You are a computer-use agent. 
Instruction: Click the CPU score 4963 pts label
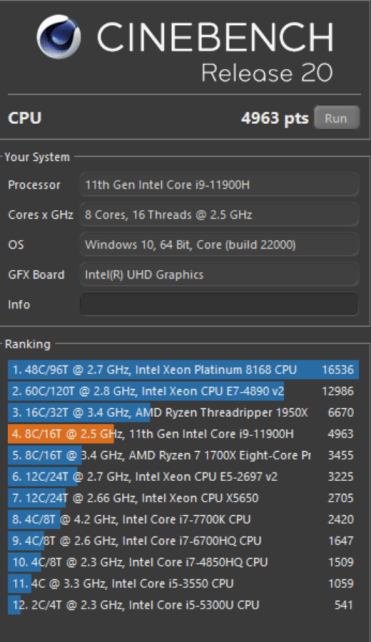tap(275, 118)
